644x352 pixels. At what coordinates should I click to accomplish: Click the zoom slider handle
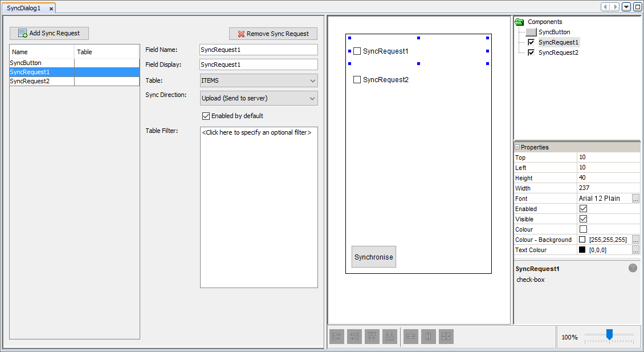point(609,334)
